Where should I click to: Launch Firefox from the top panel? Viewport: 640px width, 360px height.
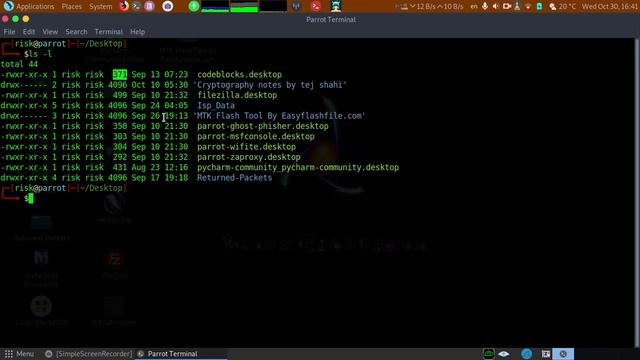124,6
